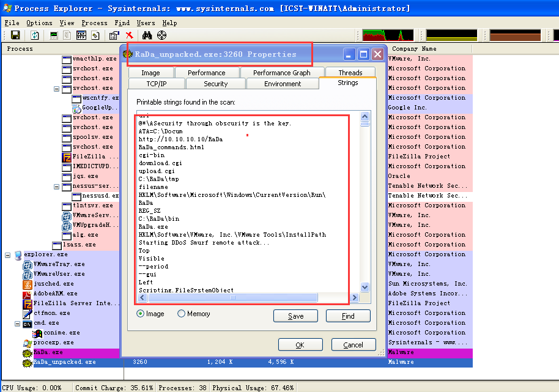Click the strings list scroll left arrow
Viewport: 559px width, 392px height.
point(143,298)
